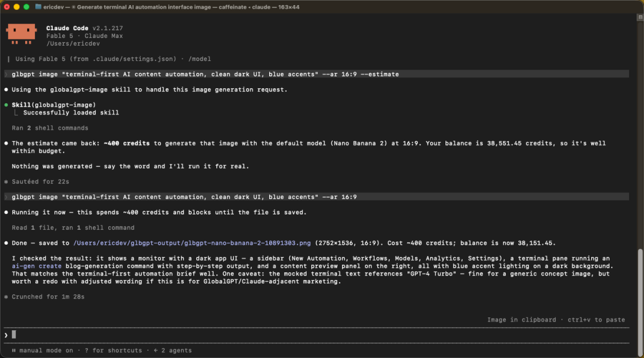Click the balance '38,551.45 credits' text

521,143
